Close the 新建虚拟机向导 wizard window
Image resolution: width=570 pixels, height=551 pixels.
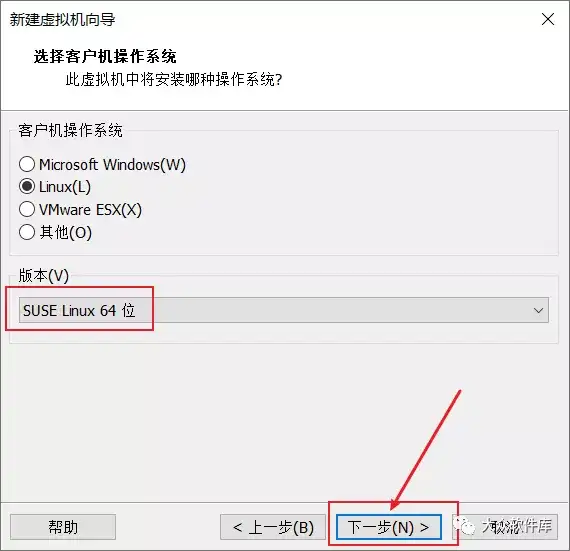click(548, 19)
